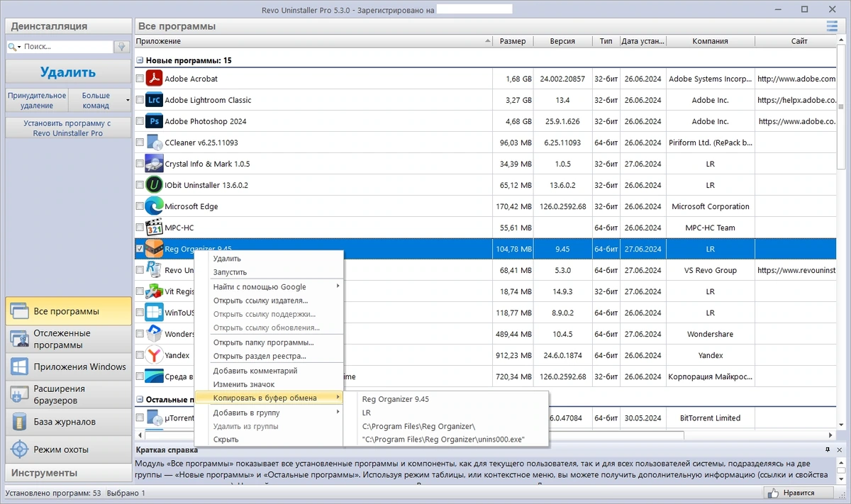
Task: Expand the Добавить в группу submenu
Action: pos(269,413)
